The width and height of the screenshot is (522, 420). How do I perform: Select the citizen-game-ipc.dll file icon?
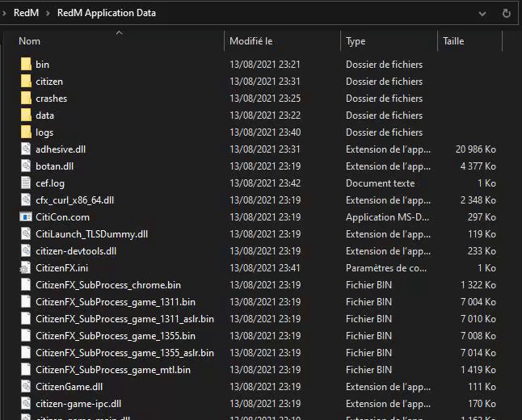26,404
